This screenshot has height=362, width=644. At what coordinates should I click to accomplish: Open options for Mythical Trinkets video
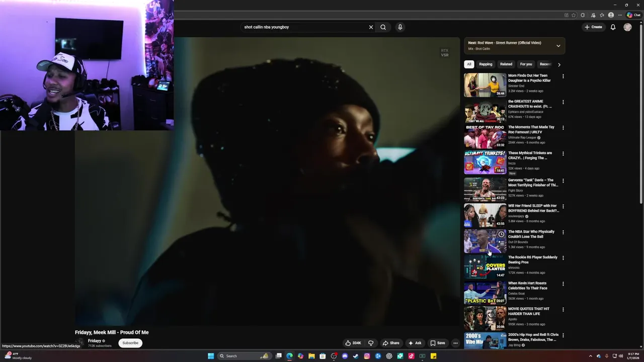(x=563, y=154)
